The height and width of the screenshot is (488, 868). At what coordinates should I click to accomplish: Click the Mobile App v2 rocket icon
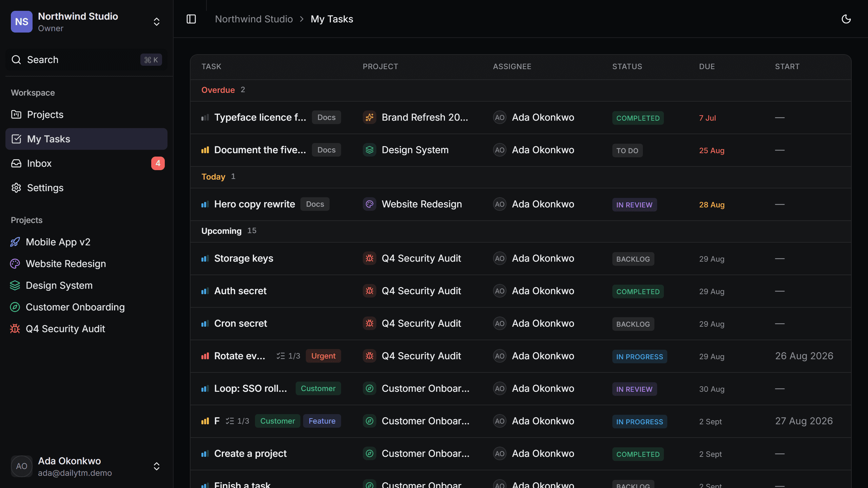(15, 242)
